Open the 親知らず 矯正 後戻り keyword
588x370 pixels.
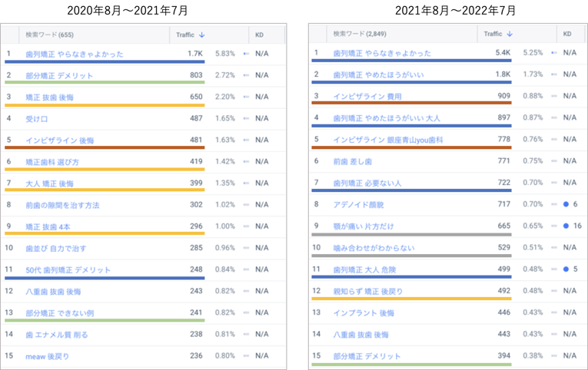pyautogui.click(x=368, y=292)
